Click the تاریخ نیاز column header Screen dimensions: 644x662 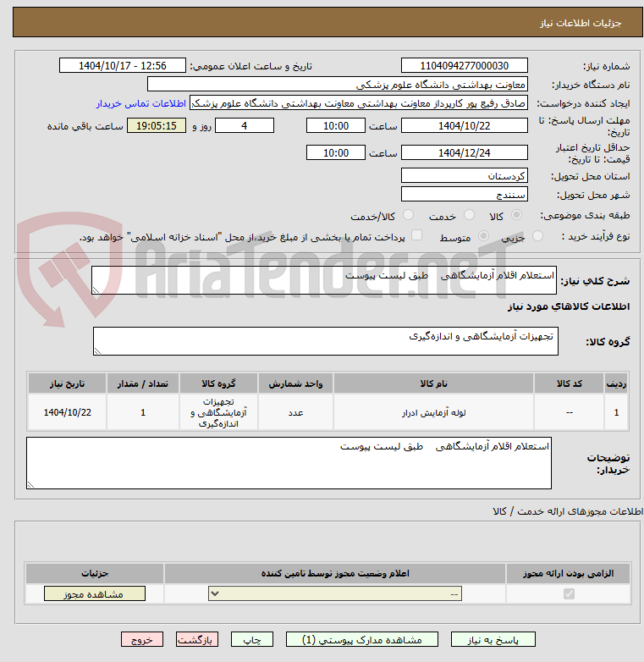click(67, 383)
